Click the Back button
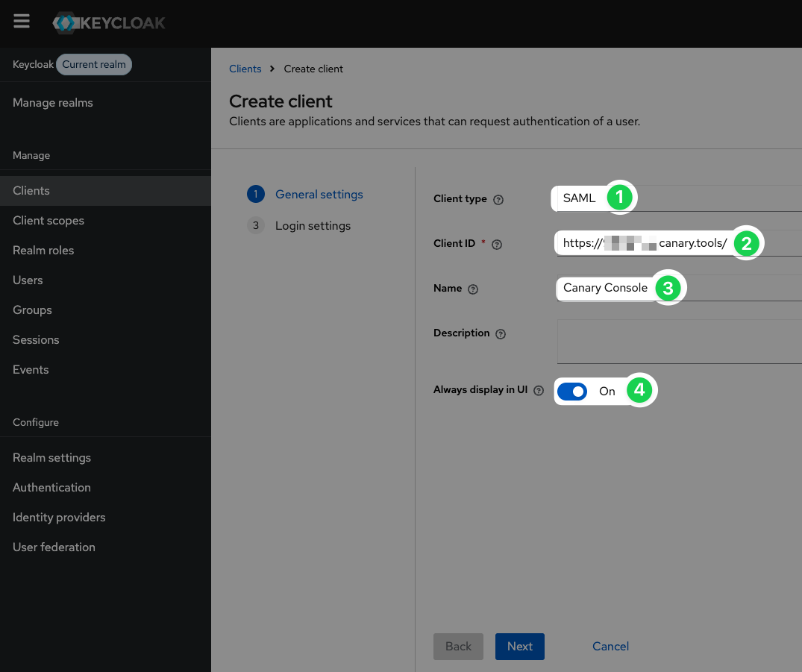802x672 pixels. point(458,647)
